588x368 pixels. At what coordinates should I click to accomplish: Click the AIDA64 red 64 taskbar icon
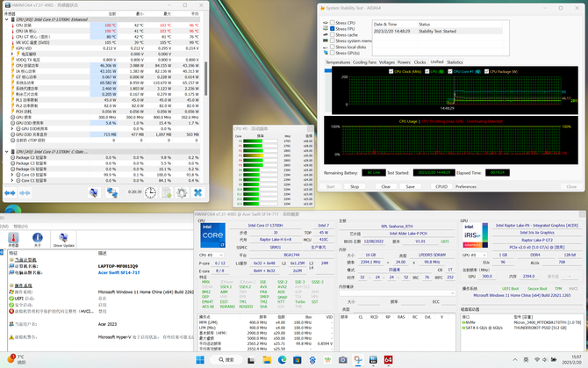click(388, 360)
